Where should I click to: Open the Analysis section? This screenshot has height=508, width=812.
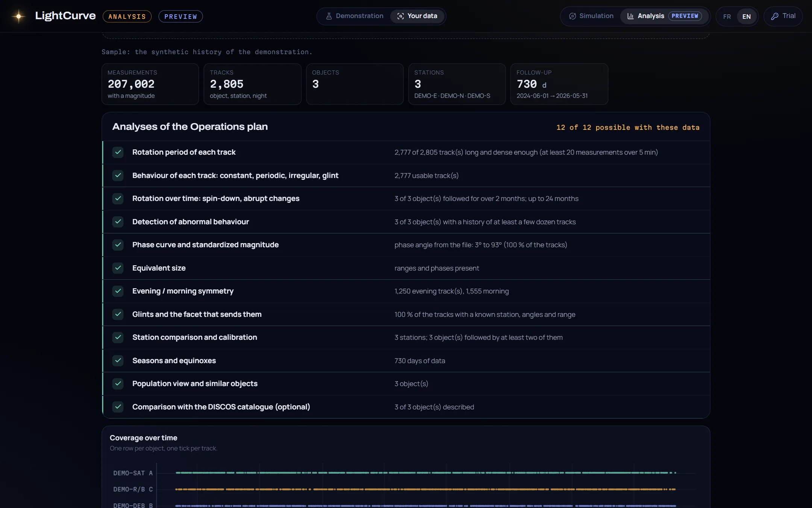(664, 16)
